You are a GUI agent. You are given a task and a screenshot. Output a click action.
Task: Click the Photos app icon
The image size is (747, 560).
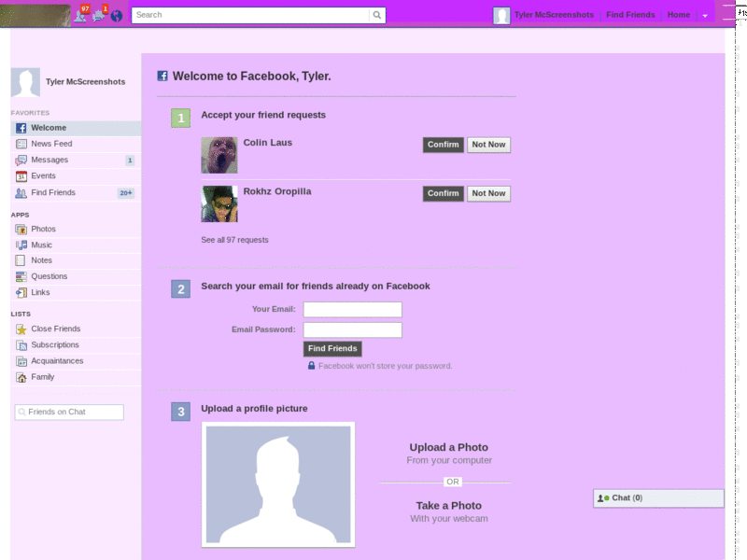21,230
